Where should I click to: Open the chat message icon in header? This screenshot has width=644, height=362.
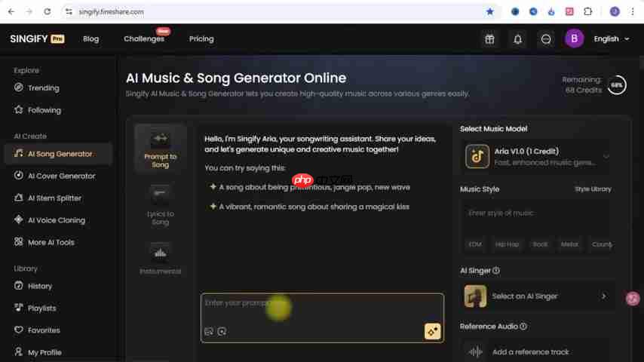pos(546,39)
